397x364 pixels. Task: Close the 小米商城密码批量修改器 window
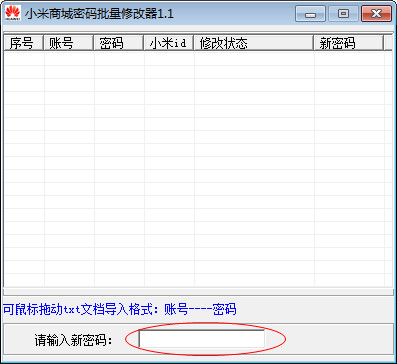tap(376, 14)
